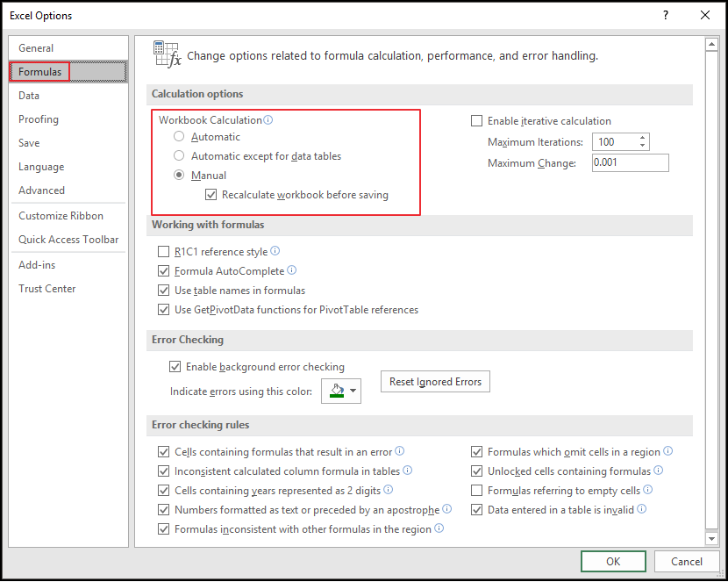Open the Add-ins category

pyautogui.click(x=68, y=265)
